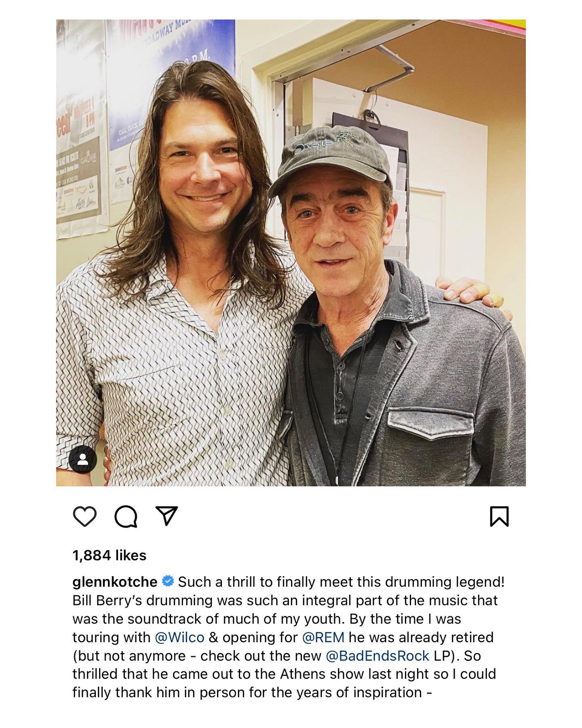Show tagged people using the photo's person icon
The height and width of the screenshot is (728, 582).
pos(82,459)
